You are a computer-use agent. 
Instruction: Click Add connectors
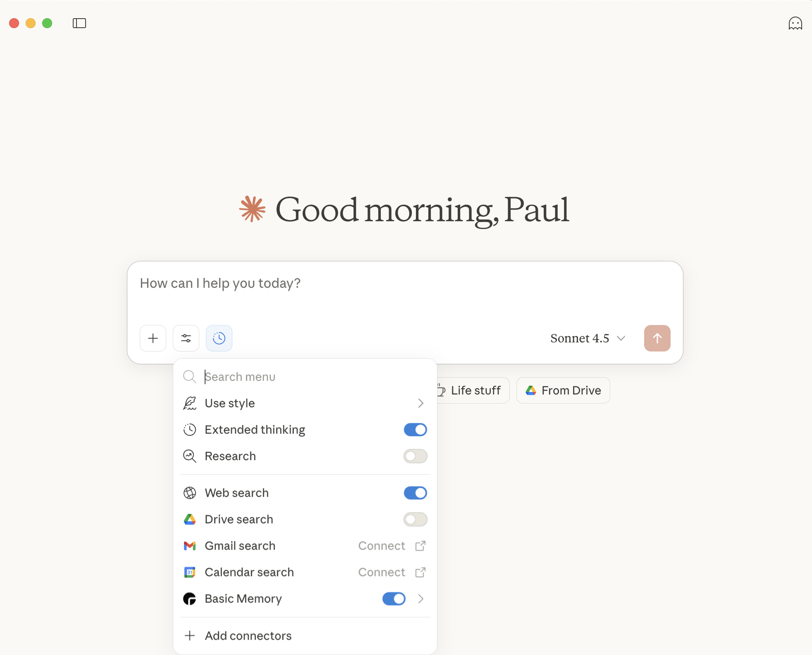pos(247,636)
